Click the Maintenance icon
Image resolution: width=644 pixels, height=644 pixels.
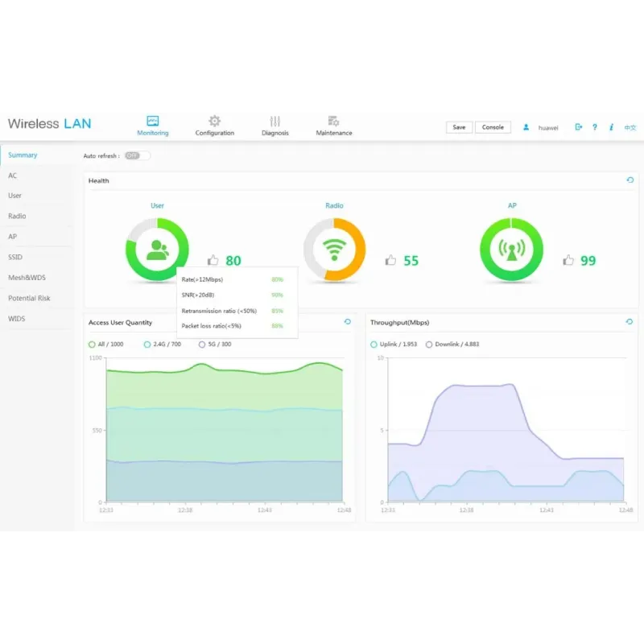pyautogui.click(x=333, y=126)
